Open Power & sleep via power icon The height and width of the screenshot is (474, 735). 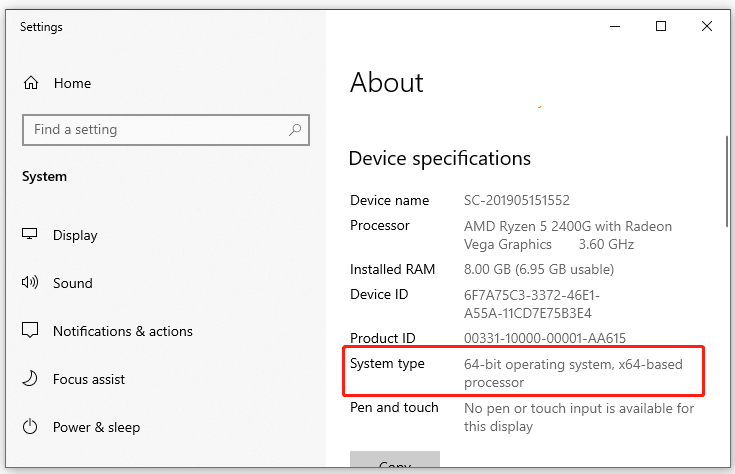[30, 427]
